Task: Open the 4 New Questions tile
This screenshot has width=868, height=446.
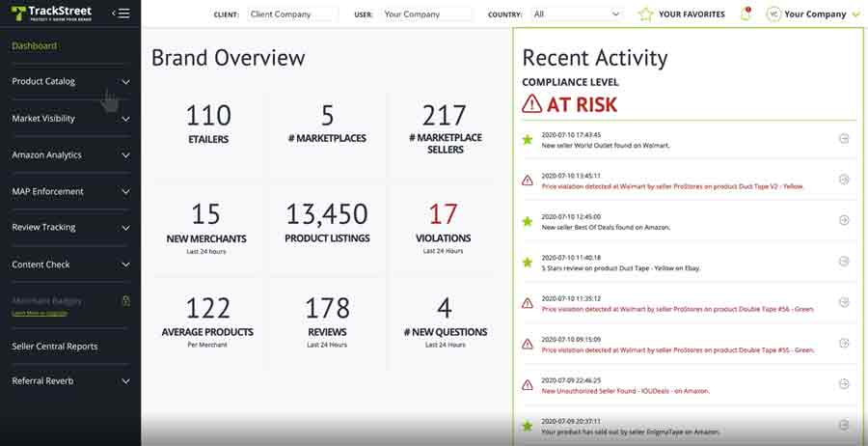Action: point(445,323)
